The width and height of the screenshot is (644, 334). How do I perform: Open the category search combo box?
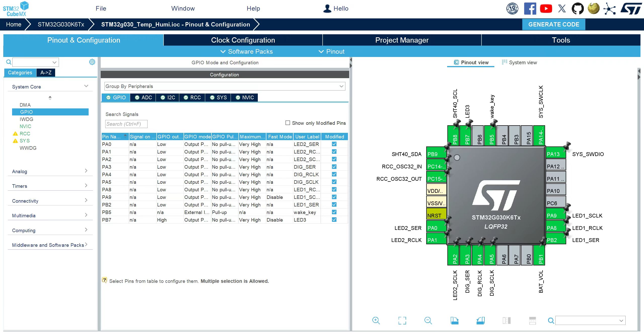click(x=35, y=62)
